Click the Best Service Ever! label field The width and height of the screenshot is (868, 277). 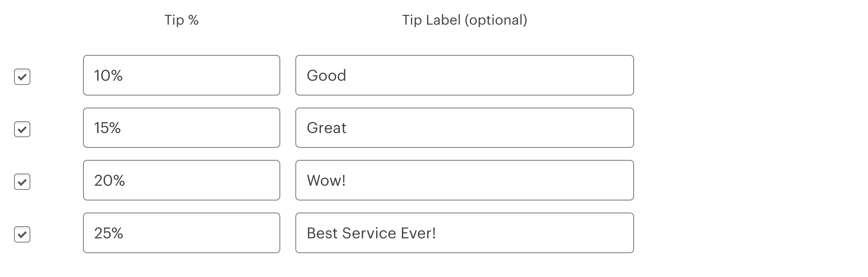[x=465, y=233]
